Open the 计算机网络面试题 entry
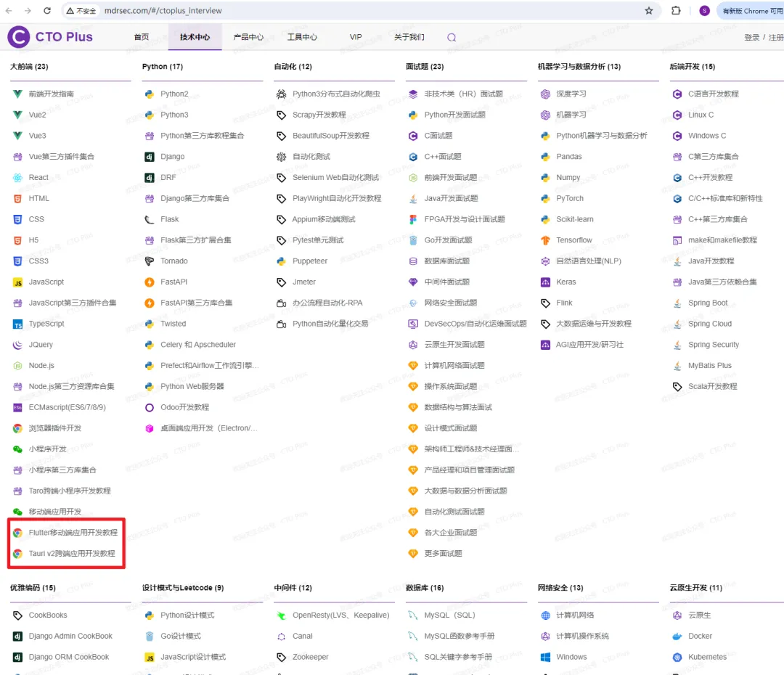The width and height of the screenshot is (784, 675). click(454, 366)
